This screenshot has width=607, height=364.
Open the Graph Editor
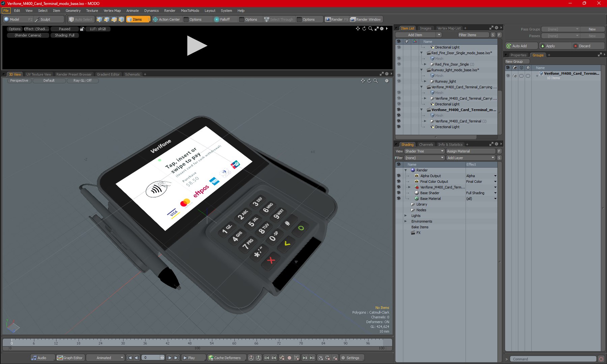pos(70,358)
